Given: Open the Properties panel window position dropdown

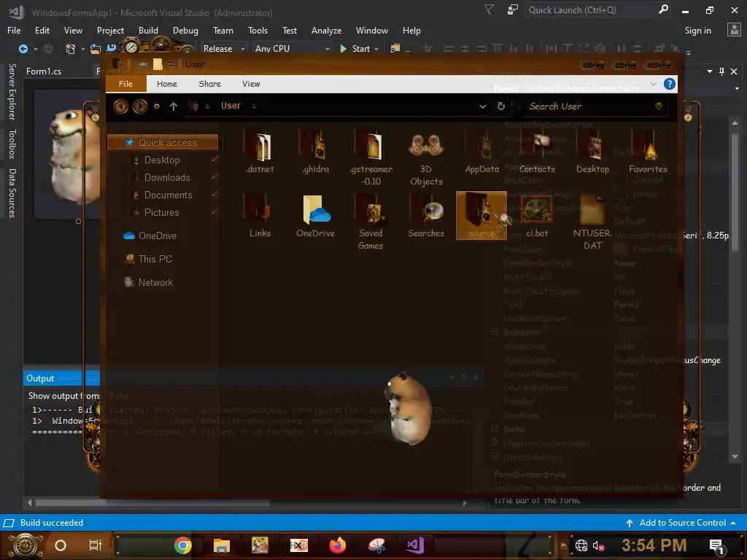Looking at the screenshot, I should pyautogui.click(x=710, y=71).
